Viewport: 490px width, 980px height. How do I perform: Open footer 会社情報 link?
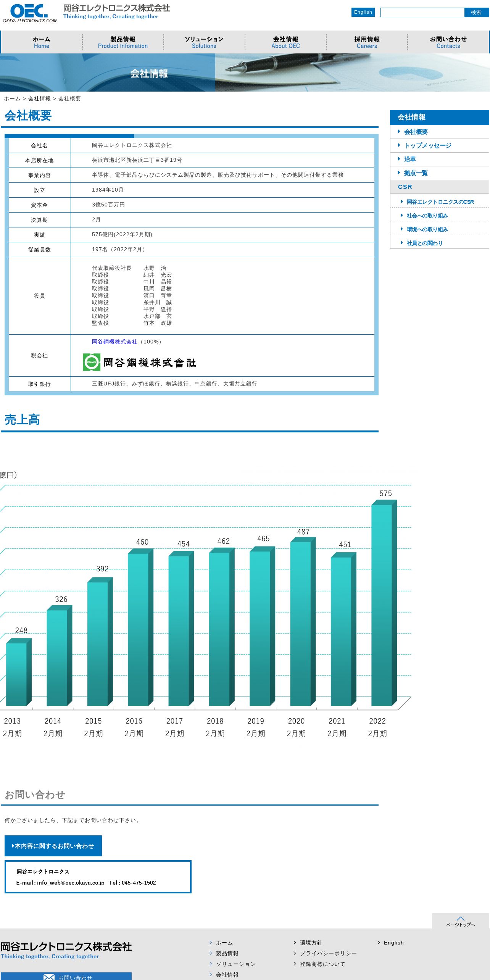[227, 975]
